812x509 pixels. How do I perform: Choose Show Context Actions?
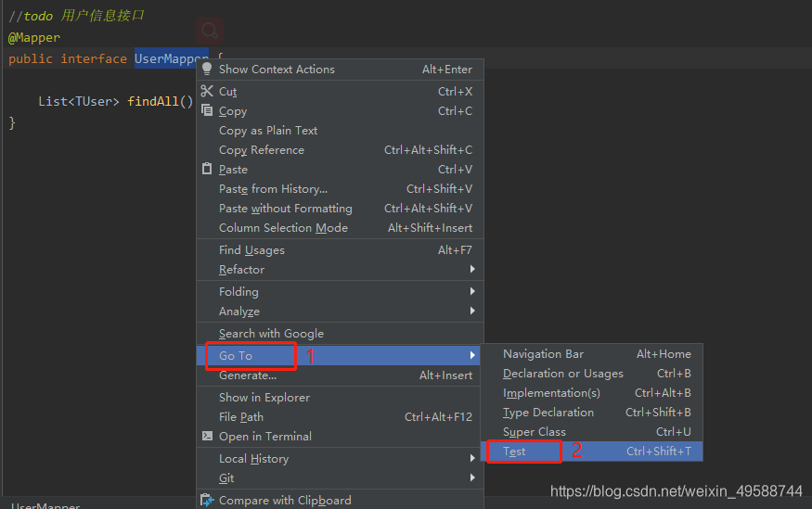point(341,70)
